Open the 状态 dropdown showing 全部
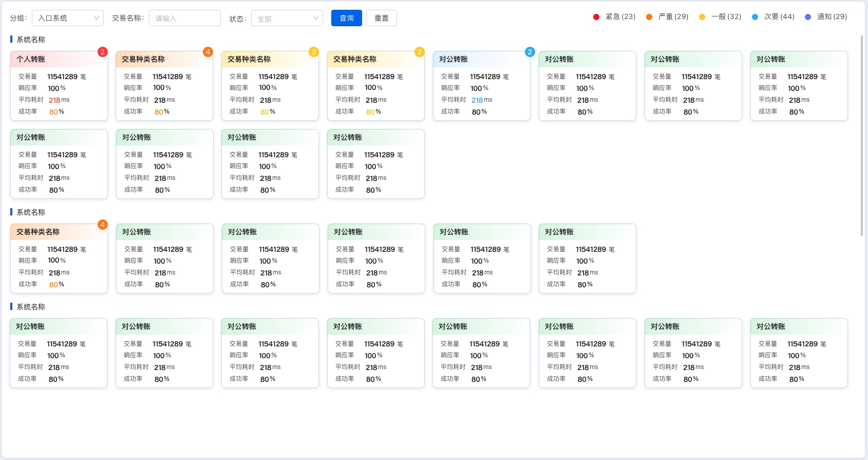 (x=287, y=18)
